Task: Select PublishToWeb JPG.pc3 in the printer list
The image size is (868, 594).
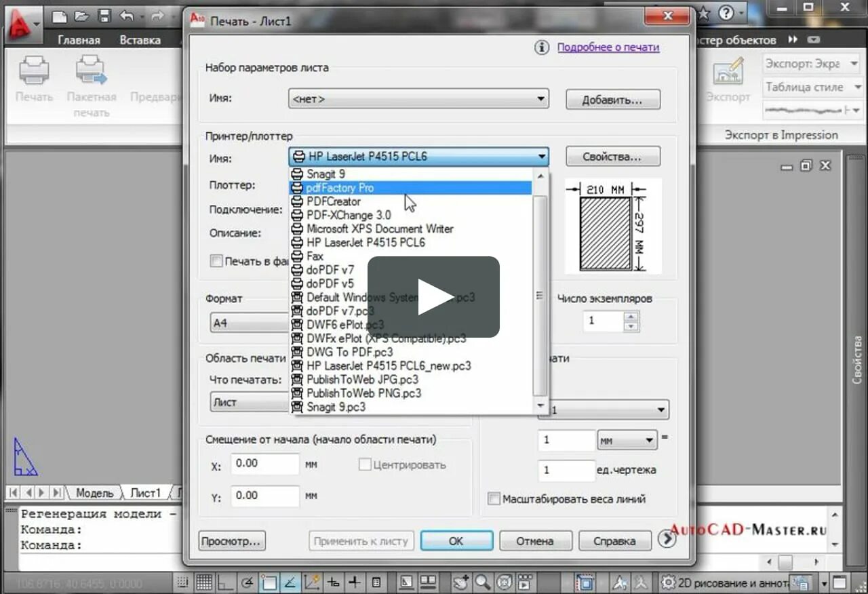Action: (410, 379)
